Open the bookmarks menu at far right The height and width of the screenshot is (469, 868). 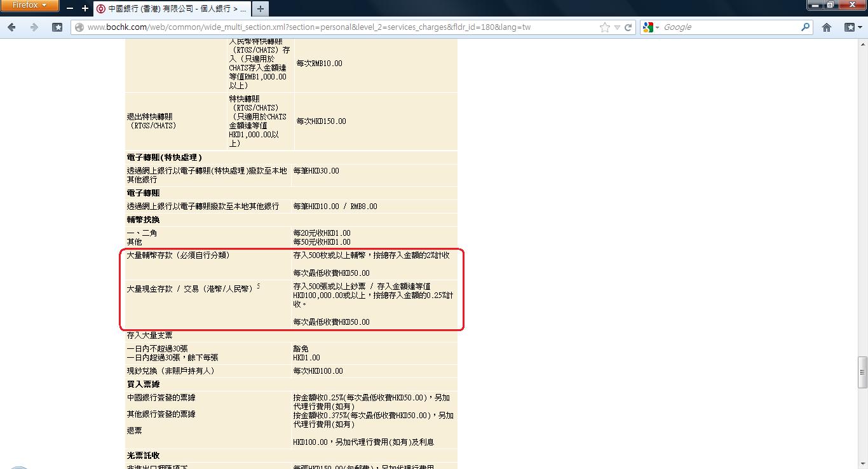click(x=853, y=27)
